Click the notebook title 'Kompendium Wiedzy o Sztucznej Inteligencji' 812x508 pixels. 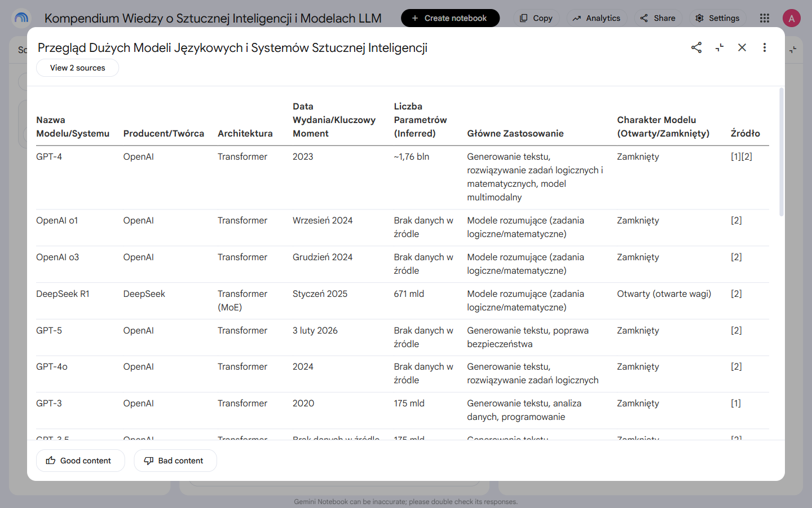(x=213, y=18)
